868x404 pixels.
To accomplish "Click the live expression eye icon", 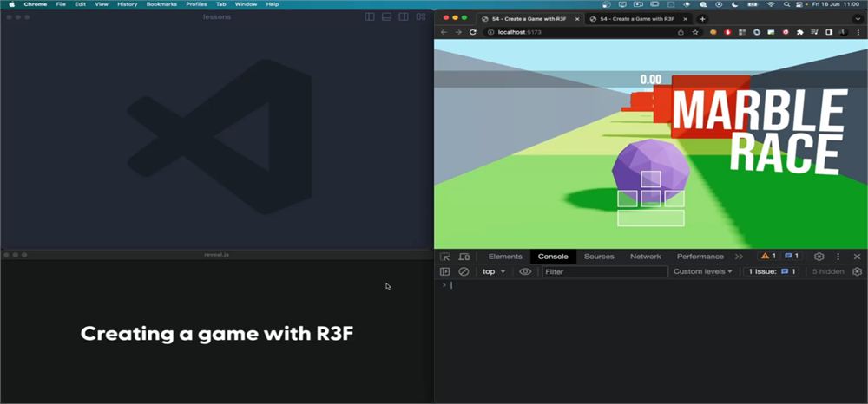I will tap(525, 271).
